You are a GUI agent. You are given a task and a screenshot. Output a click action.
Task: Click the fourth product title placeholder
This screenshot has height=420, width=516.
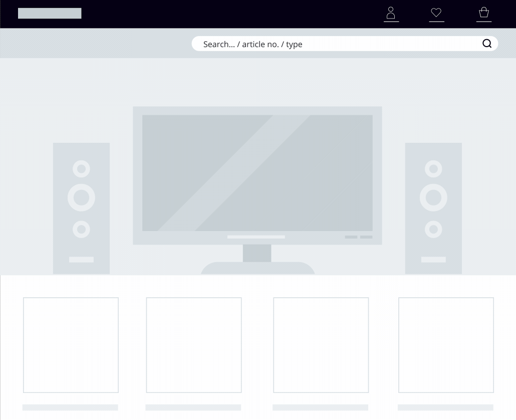click(445, 407)
